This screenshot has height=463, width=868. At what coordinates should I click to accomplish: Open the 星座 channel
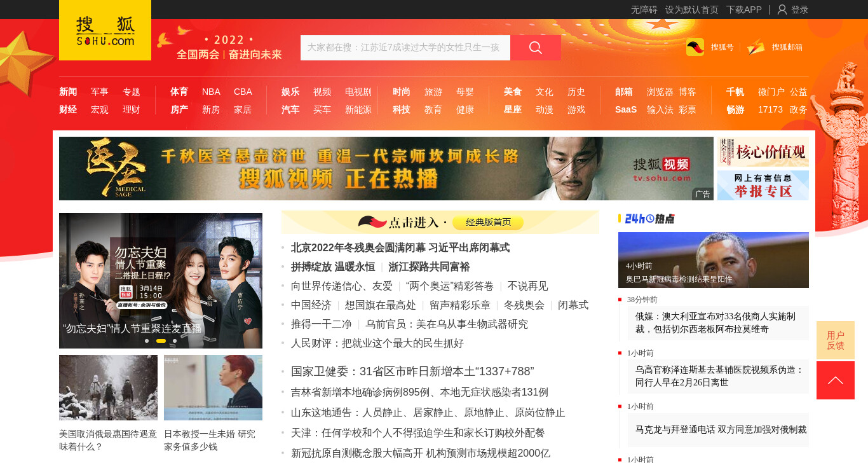pyautogui.click(x=513, y=109)
